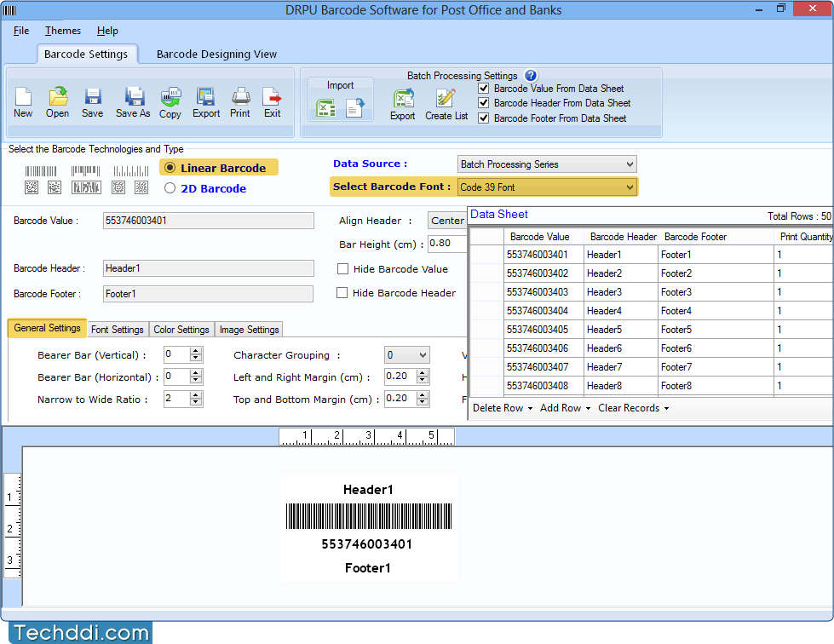Expand the Delete Row dropdown arrow

530,408
